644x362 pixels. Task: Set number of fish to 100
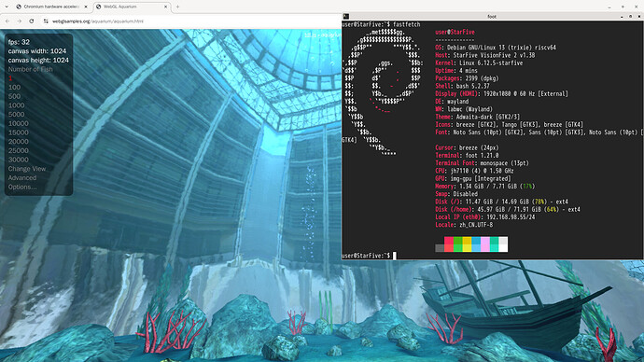pos(14,87)
